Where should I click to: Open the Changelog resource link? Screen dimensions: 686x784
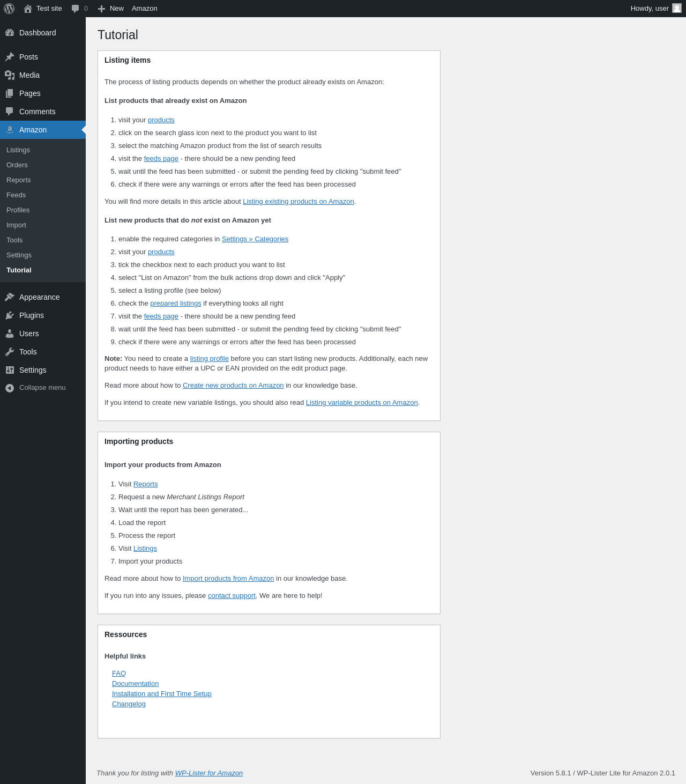[129, 704]
